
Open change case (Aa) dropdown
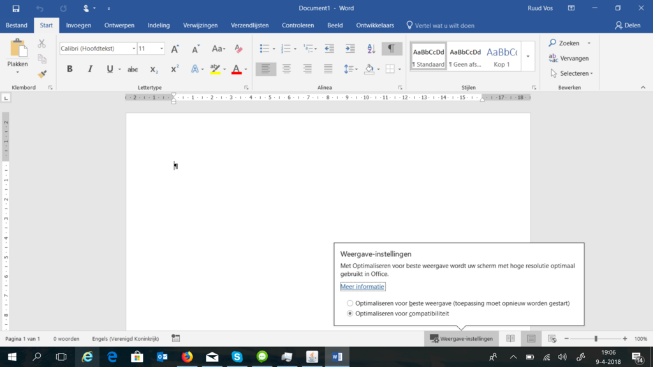pyautogui.click(x=218, y=49)
